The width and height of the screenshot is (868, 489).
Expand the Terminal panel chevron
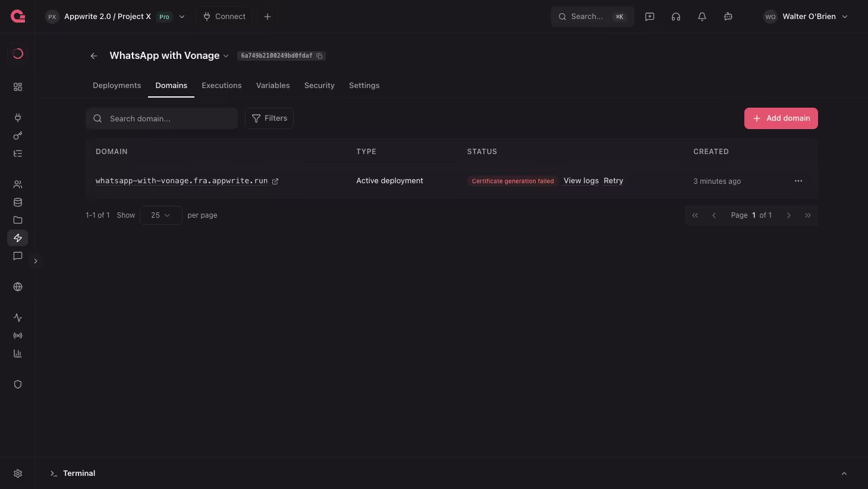844,474
